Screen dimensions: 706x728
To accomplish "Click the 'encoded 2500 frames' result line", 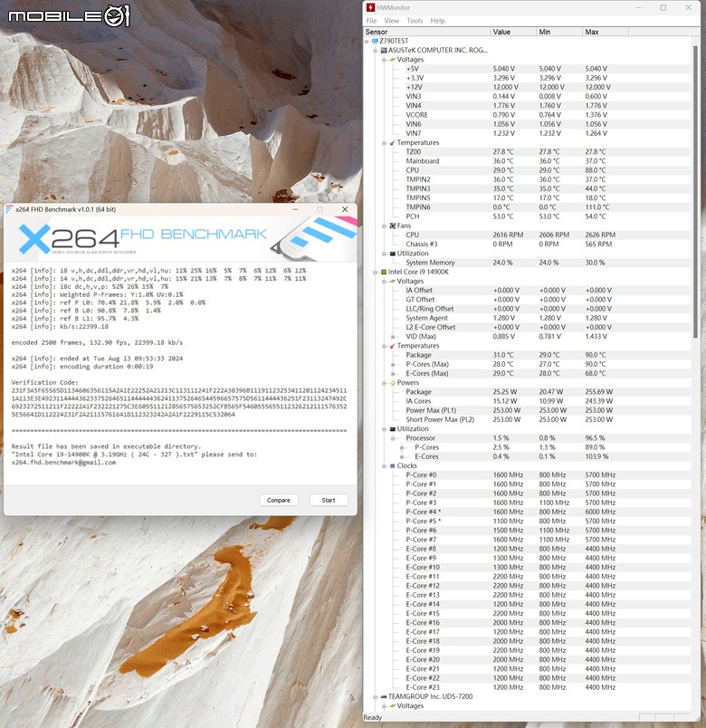I will [97, 342].
